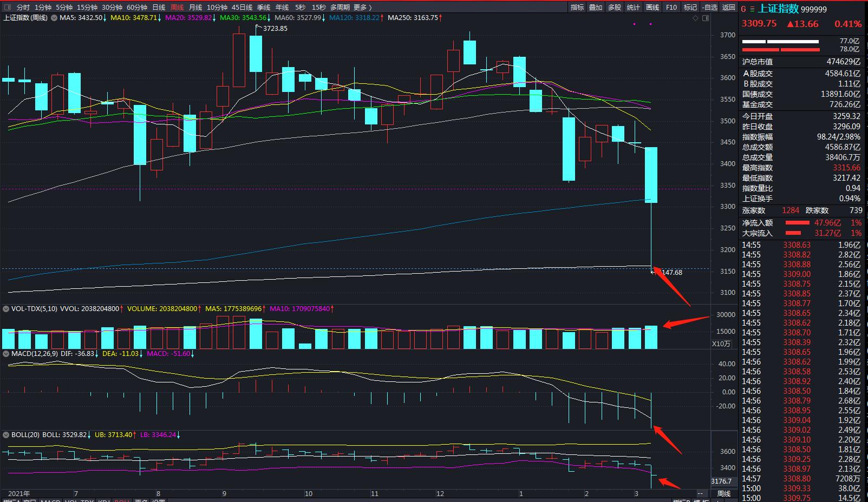Click the 多股 multi-stock button
The height and width of the screenshot is (502, 868).
coord(615,7)
